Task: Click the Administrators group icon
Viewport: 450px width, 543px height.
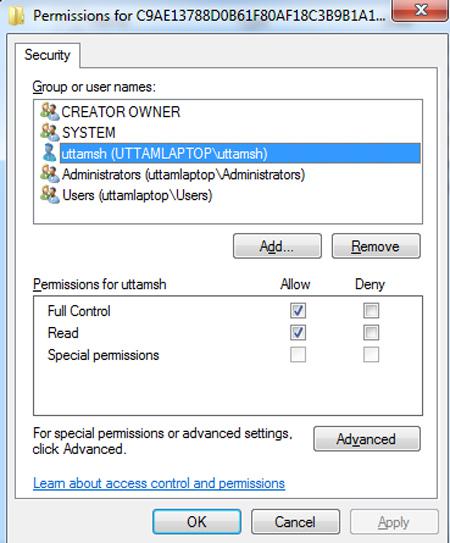Action: (x=50, y=174)
